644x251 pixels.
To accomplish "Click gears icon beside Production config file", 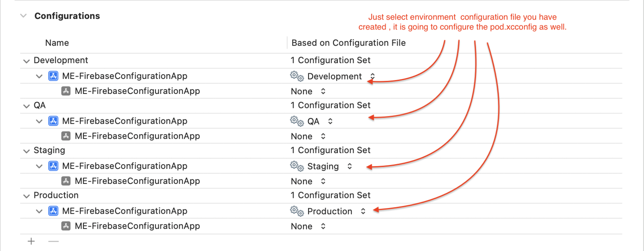I will 297,211.
